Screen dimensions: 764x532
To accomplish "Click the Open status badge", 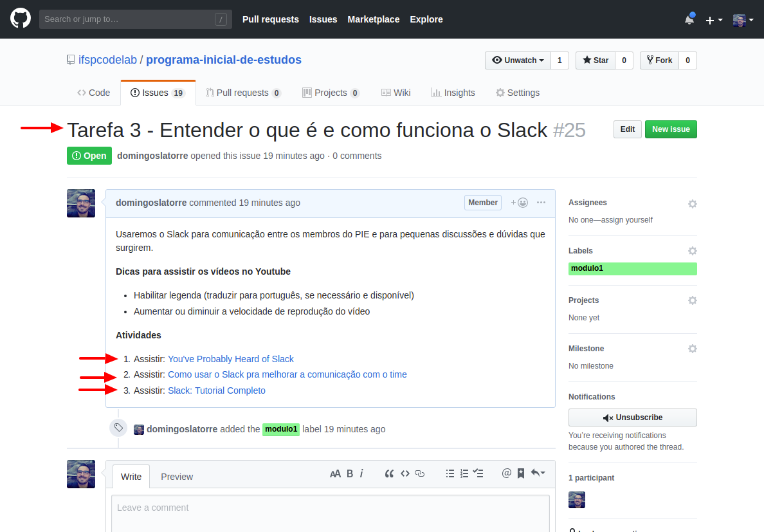I will click(x=89, y=156).
